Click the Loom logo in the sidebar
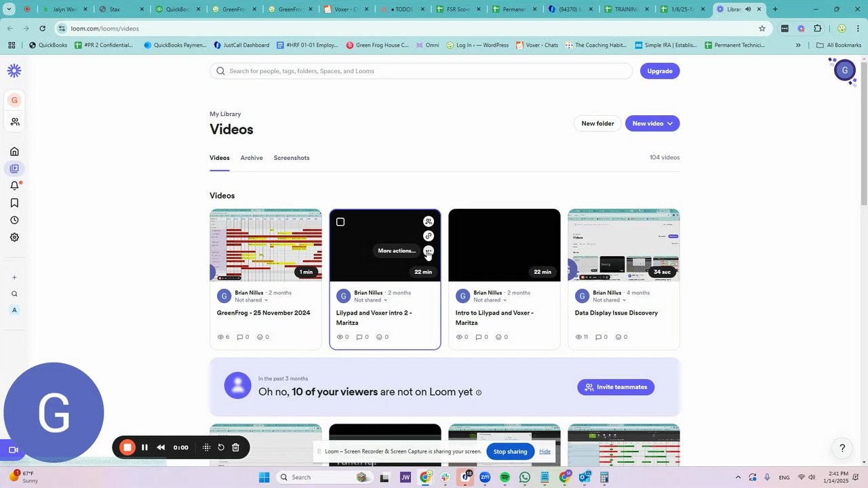Image resolution: width=868 pixels, height=488 pixels. point(14,71)
